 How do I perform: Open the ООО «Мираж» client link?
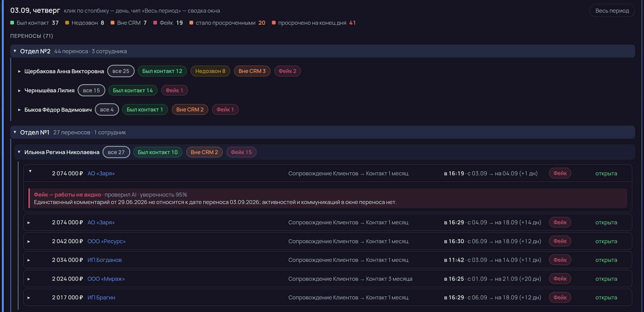(x=106, y=279)
